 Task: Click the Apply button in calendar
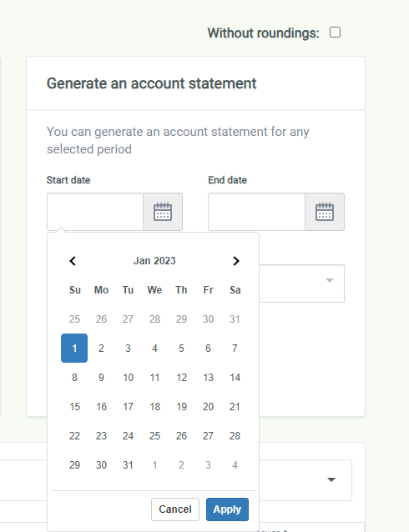click(227, 509)
